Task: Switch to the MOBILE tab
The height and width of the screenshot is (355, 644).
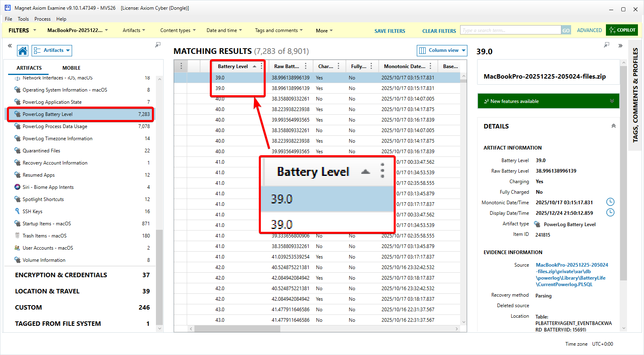Action: point(71,68)
